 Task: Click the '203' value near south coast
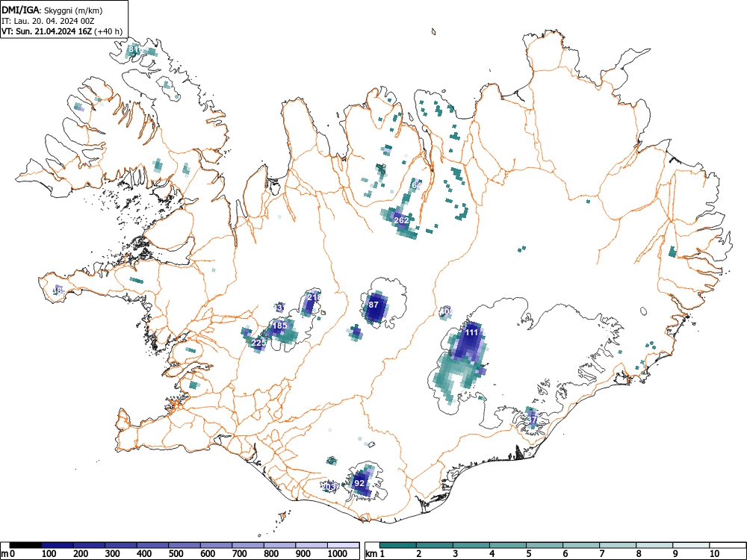pyautogui.click(x=330, y=487)
